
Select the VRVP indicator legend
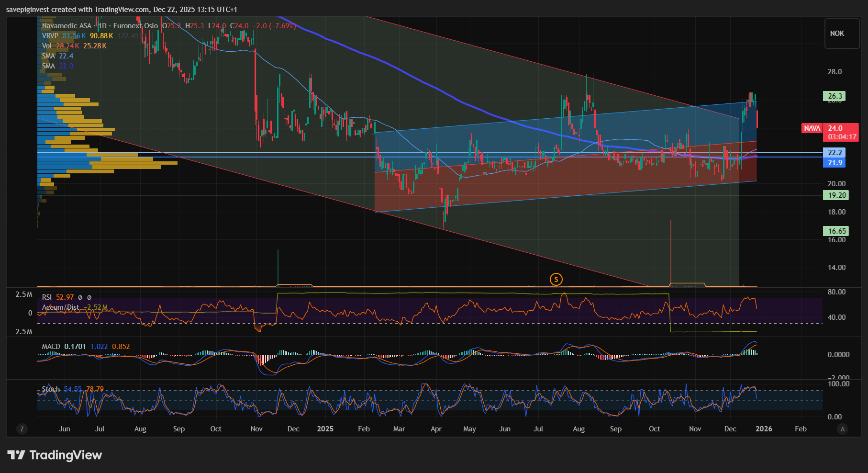[50, 36]
